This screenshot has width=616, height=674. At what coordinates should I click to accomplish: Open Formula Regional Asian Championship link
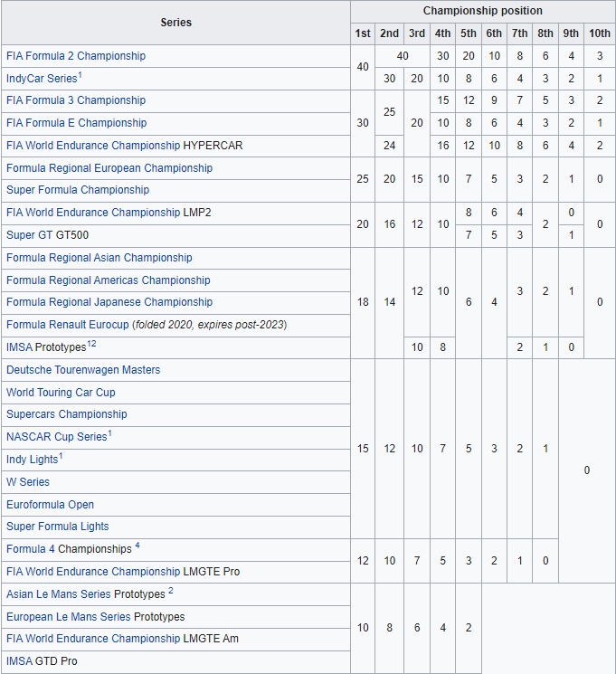click(x=100, y=258)
